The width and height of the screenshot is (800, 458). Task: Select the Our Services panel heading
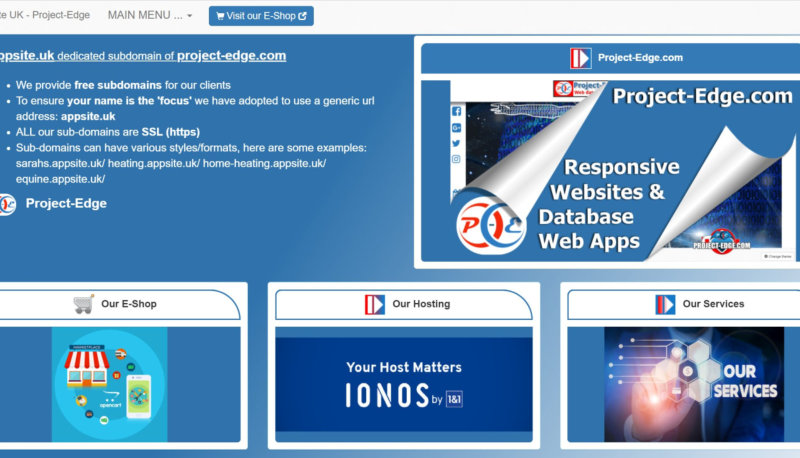pyautogui.click(x=713, y=304)
